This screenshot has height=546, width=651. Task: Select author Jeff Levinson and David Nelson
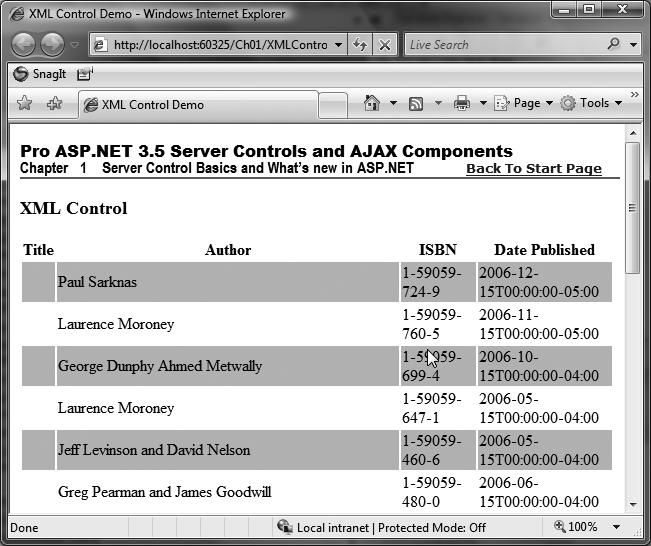pyautogui.click(x=228, y=450)
